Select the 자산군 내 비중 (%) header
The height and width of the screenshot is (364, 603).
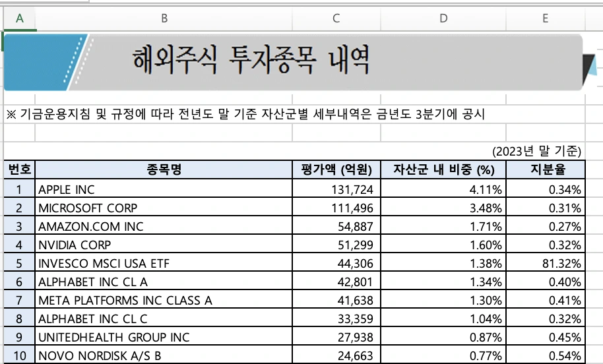pyautogui.click(x=443, y=169)
